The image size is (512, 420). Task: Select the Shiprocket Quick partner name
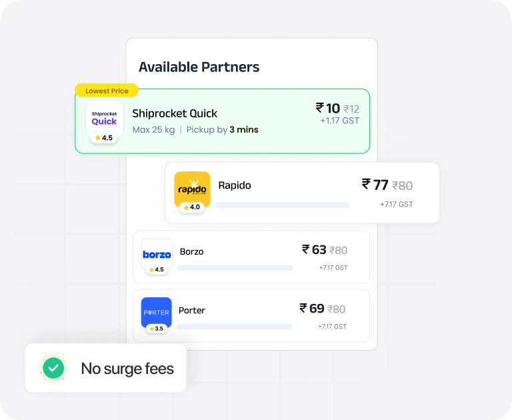tap(175, 113)
